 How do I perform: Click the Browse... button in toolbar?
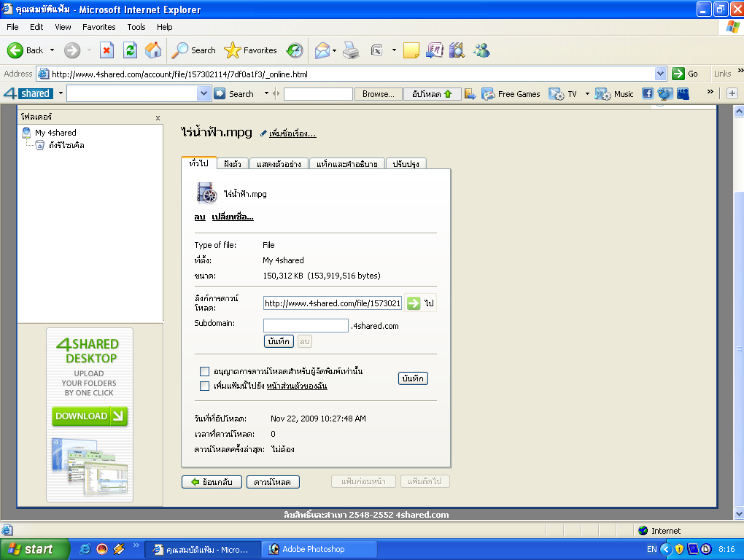378,94
